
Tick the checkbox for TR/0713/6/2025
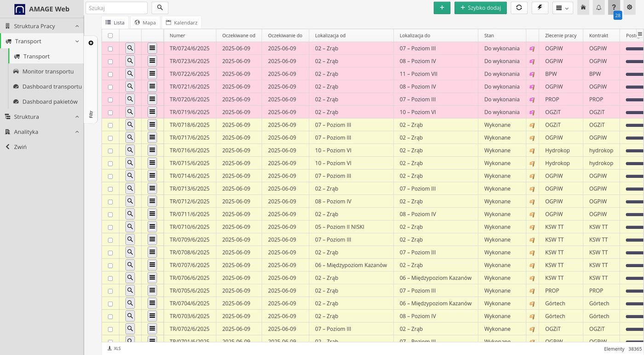point(110,189)
